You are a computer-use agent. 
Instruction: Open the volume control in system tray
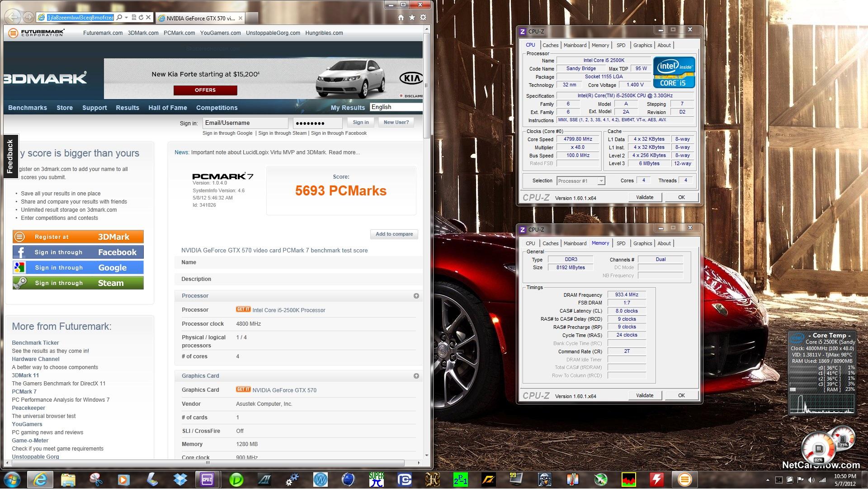coord(811,480)
